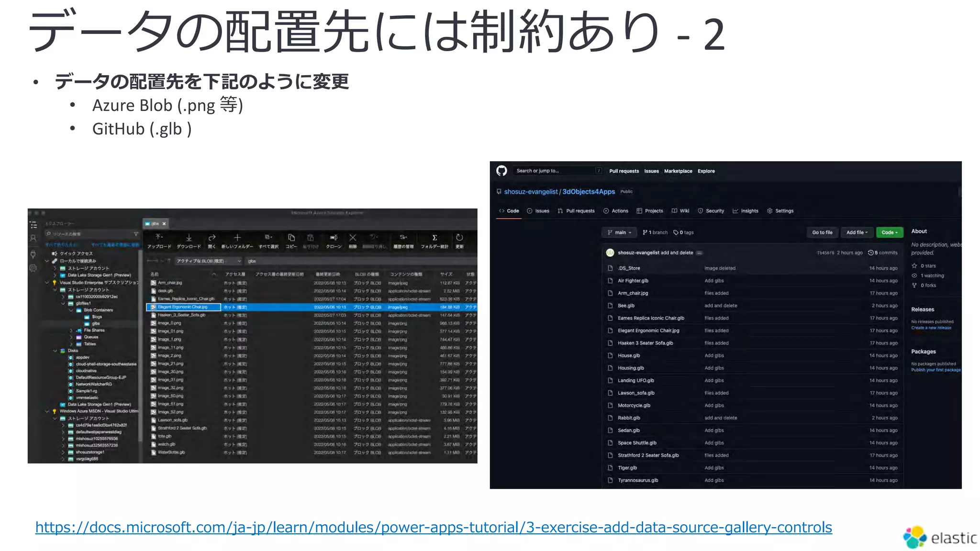The width and height of the screenshot is (980, 551).
Task: Click the clock icon beside 5 commits
Action: pyautogui.click(x=871, y=253)
